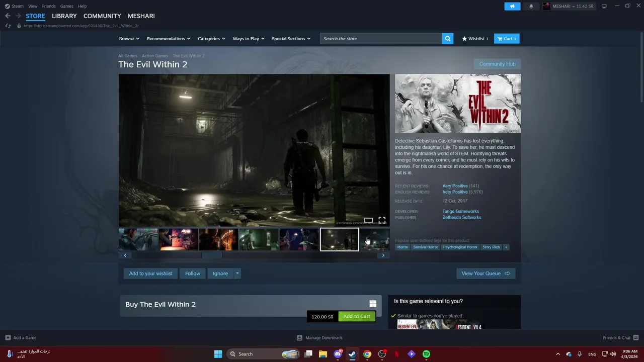Open Windows Start menu
This screenshot has width=644, height=362.
click(218, 354)
